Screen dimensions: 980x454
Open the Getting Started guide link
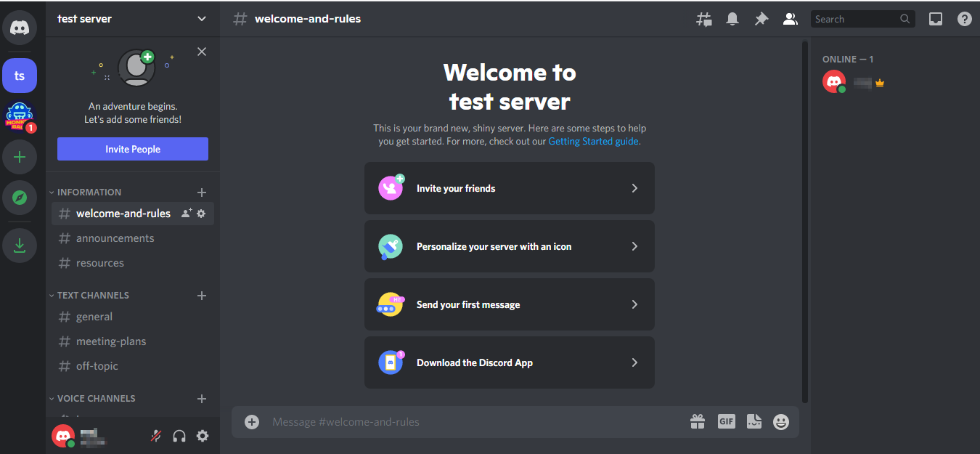[x=593, y=141]
